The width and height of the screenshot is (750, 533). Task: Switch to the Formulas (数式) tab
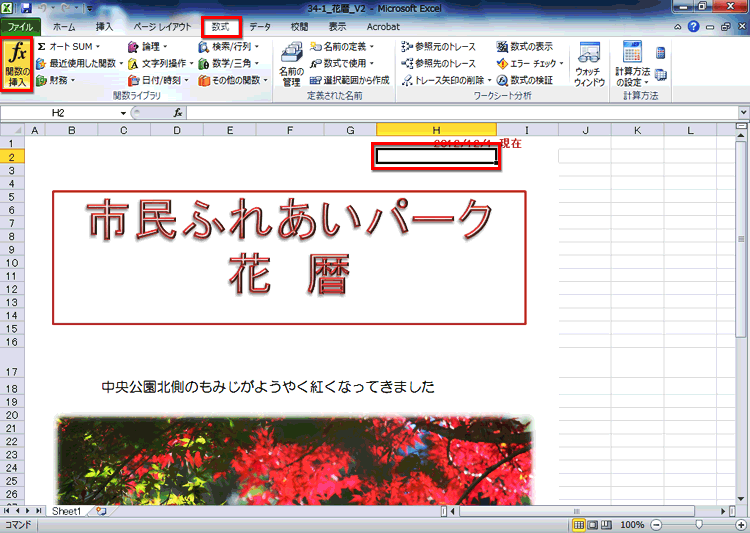click(x=221, y=27)
